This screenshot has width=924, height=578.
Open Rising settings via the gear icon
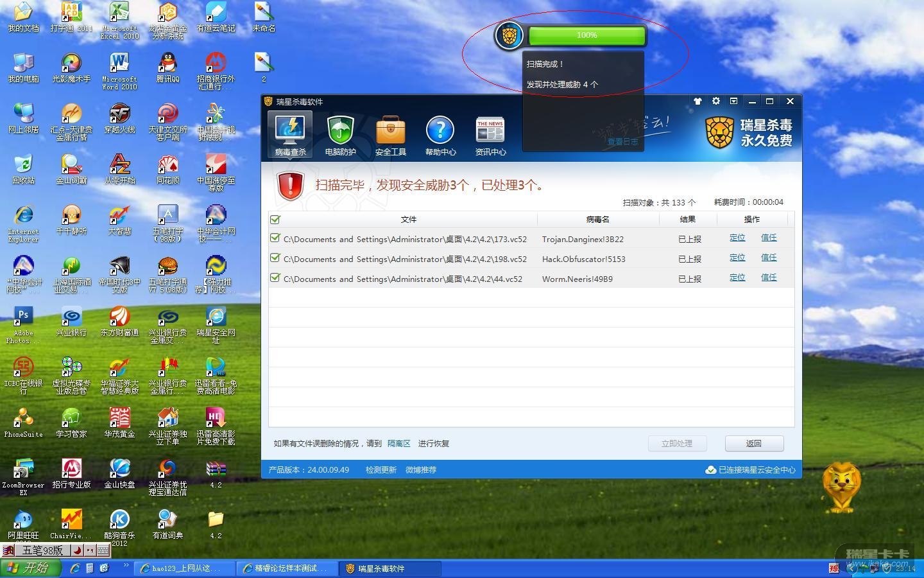716,101
